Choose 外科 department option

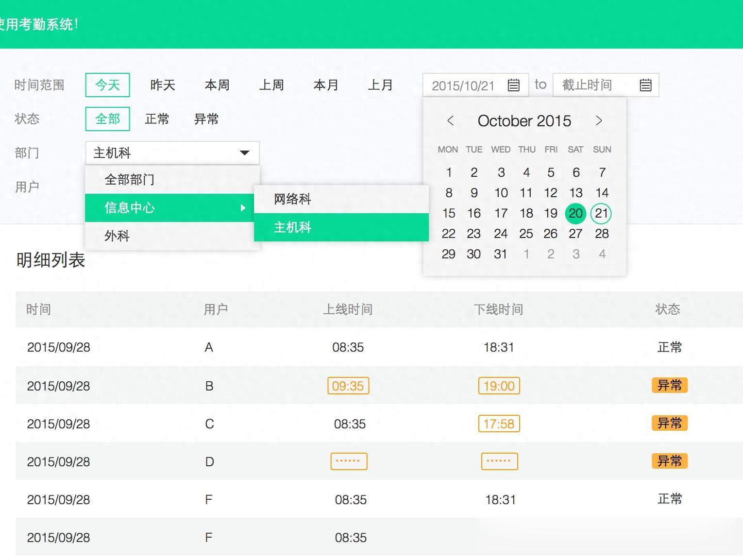(117, 236)
